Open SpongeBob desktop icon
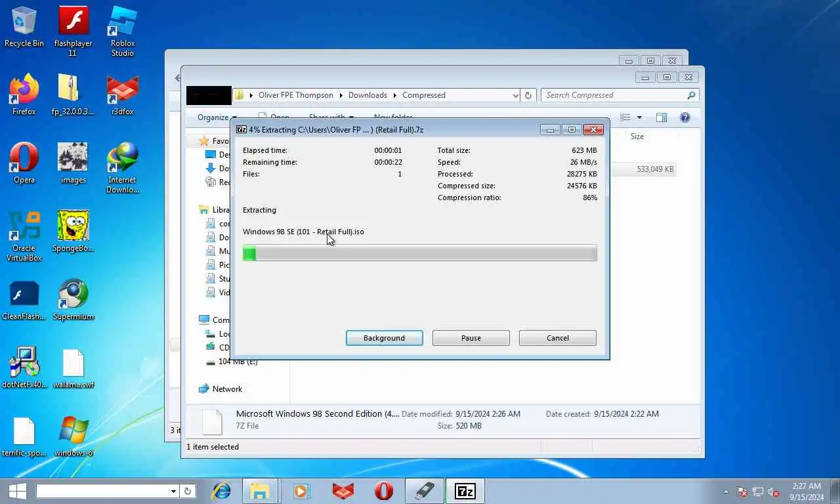 (x=73, y=232)
